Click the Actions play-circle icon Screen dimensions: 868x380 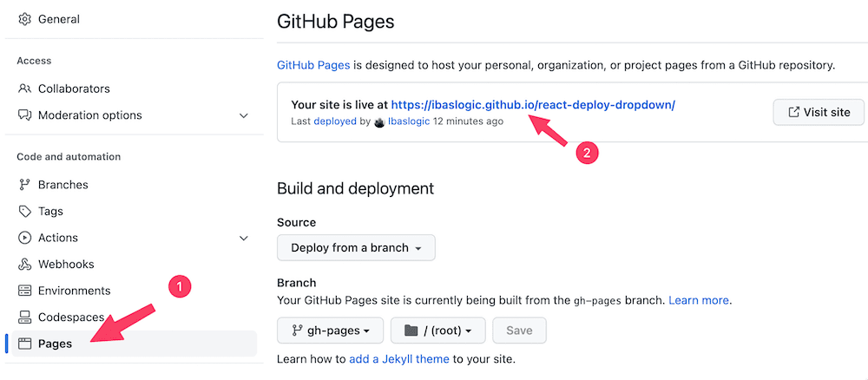click(x=24, y=238)
